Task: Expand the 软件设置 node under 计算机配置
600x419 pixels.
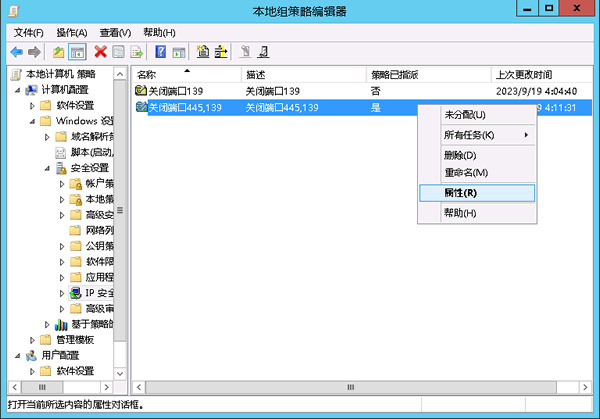Action: [x=33, y=106]
